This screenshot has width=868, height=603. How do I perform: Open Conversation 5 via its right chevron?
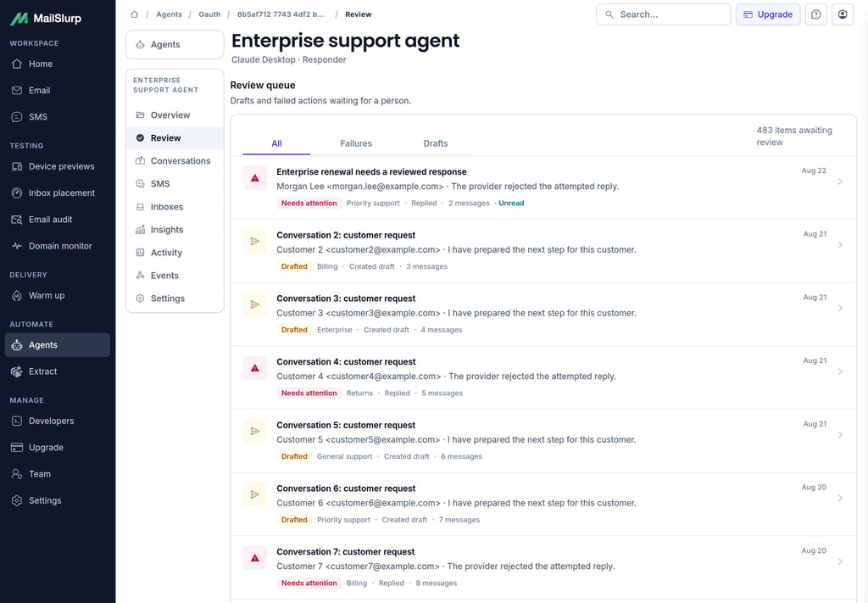click(840, 435)
